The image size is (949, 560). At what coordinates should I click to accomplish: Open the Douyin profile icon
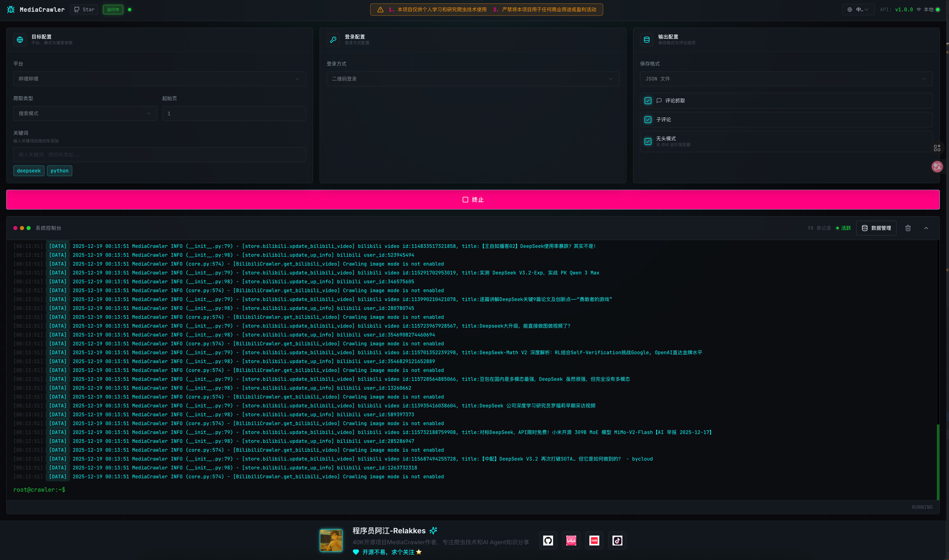click(617, 540)
